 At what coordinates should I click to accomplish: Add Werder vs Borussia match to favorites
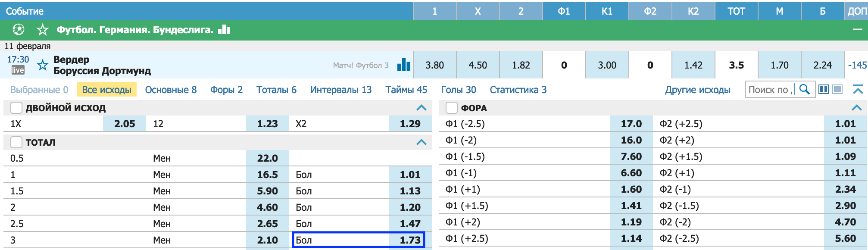[x=42, y=65]
